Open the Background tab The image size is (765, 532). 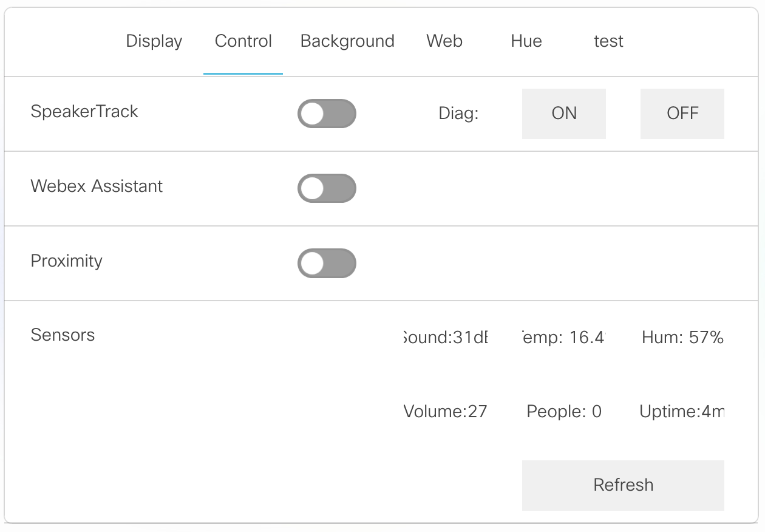(x=347, y=41)
